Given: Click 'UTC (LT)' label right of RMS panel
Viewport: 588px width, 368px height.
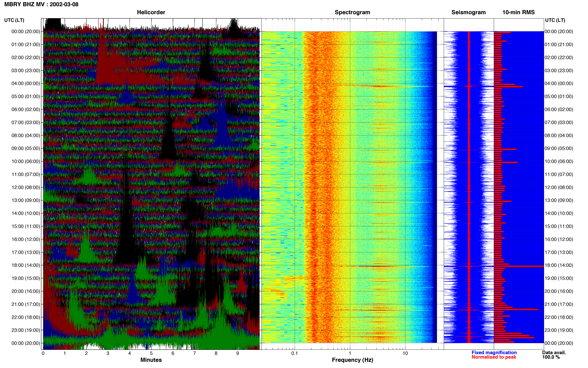Looking at the screenshot, I should click(x=555, y=20).
